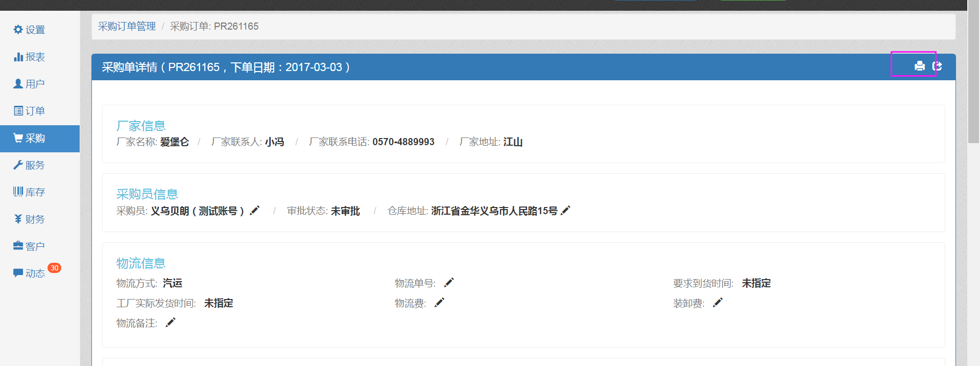Edit the 仓库地址 warehouse address
The height and width of the screenshot is (366, 980).
click(x=565, y=211)
